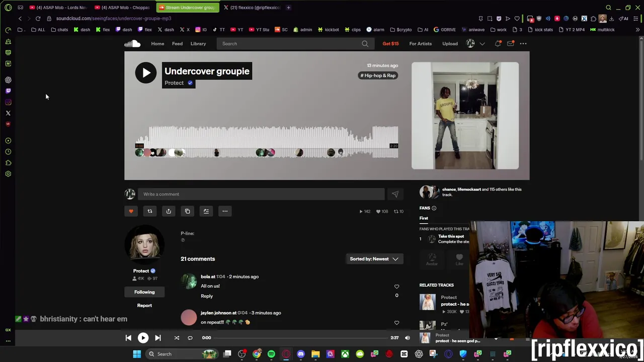Open the Library tab
This screenshot has height=362, width=644.
[x=198, y=44]
